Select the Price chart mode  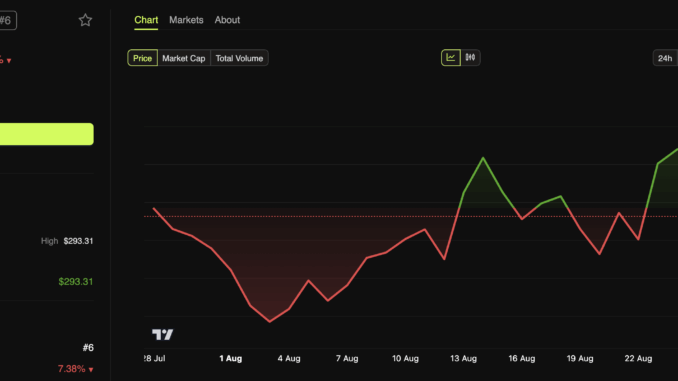[x=142, y=58]
